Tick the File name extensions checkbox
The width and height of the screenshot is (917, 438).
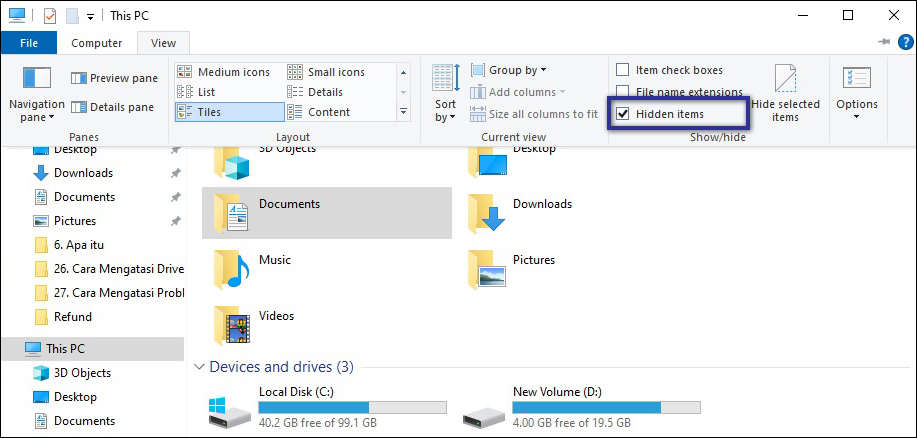(x=623, y=92)
